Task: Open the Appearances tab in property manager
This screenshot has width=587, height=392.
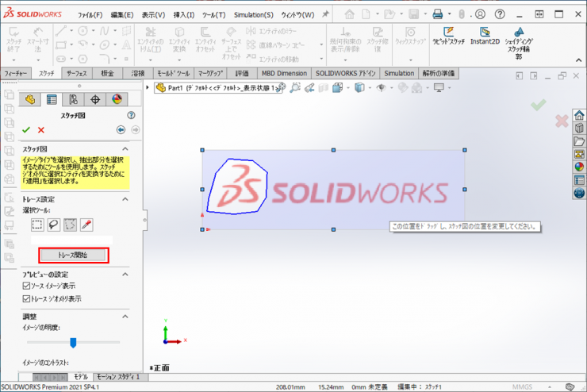Action: (x=117, y=99)
